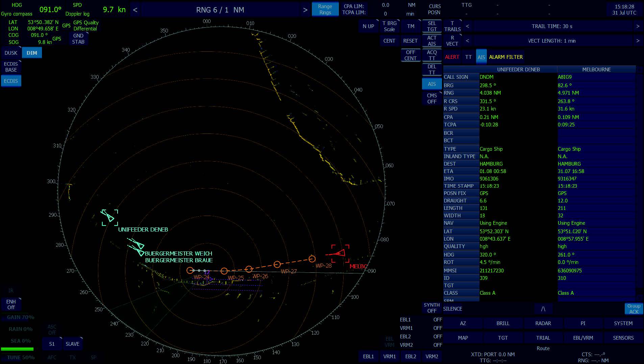Click the RESET button
Image resolution: width=644 pixels, height=364 pixels.
[411, 41]
